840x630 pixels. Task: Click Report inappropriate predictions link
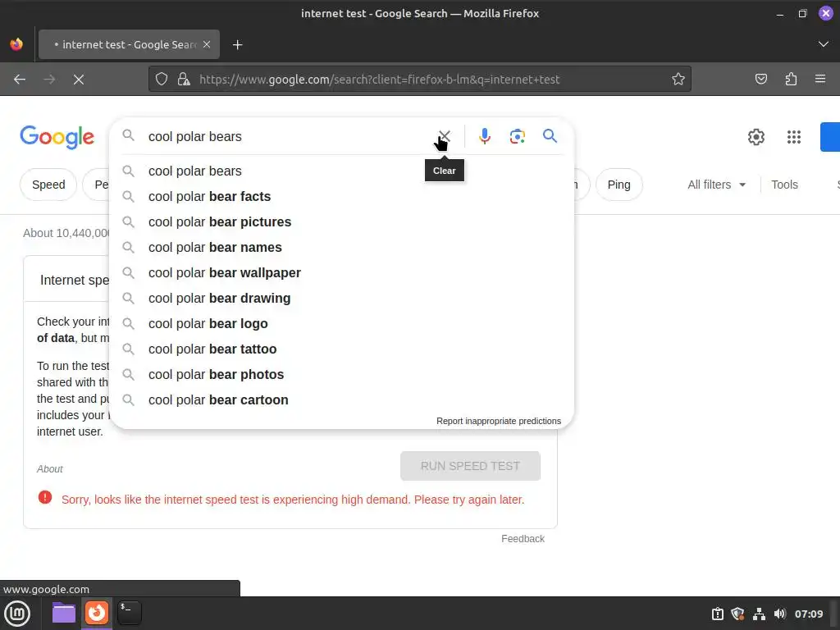pos(498,421)
